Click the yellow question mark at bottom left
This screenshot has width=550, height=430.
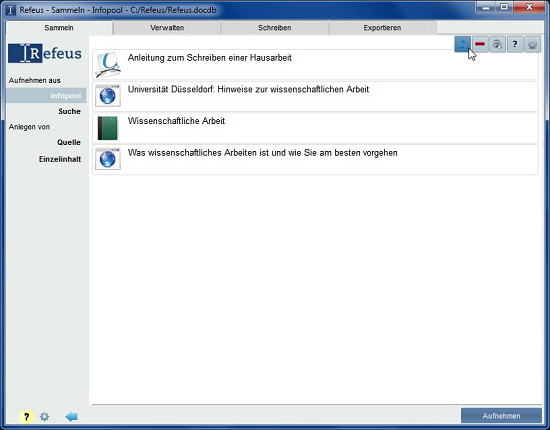point(26,417)
